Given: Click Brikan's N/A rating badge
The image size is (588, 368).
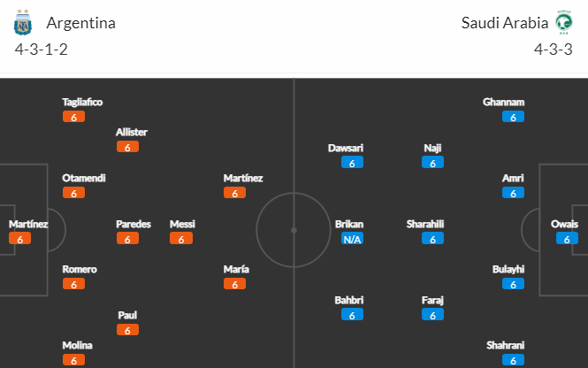Looking at the screenshot, I should tap(352, 239).
